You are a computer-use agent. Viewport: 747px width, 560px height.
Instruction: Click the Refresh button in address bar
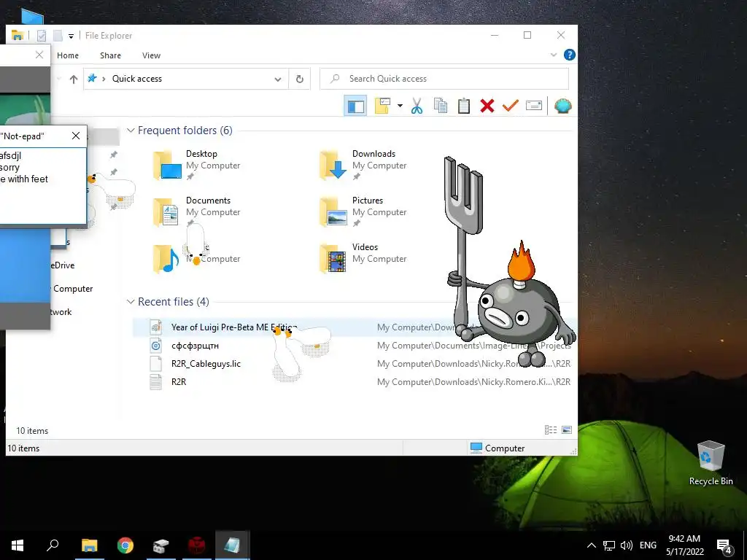300,79
